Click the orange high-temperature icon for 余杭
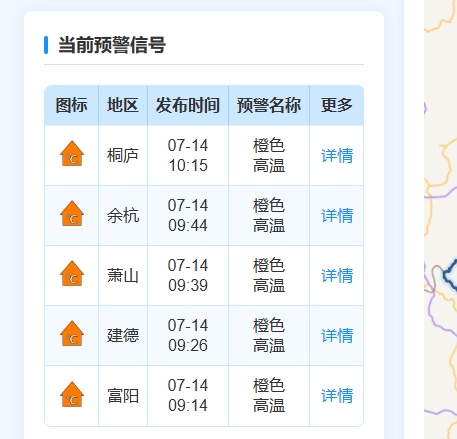The width and height of the screenshot is (457, 439). pos(72,213)
